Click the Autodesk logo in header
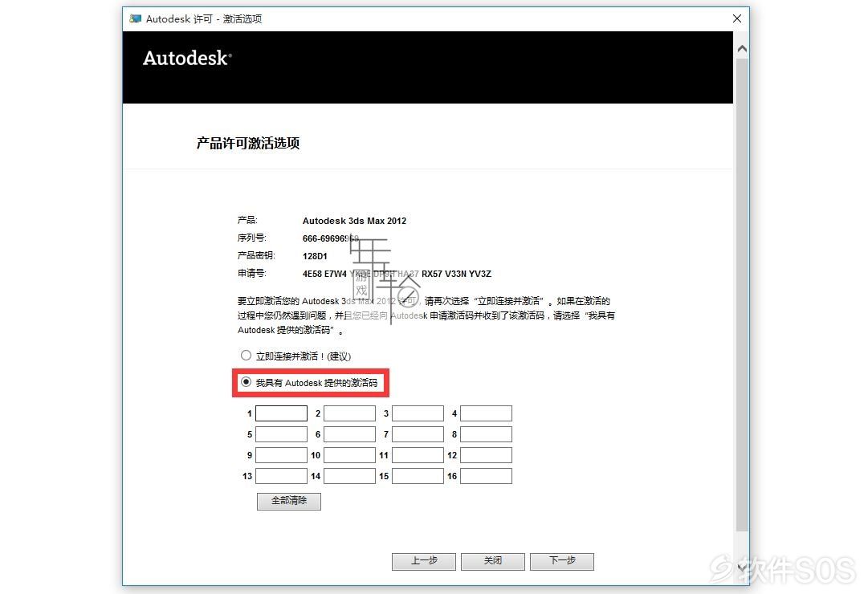This screenshot has height=594, width=868. [187, 58]
